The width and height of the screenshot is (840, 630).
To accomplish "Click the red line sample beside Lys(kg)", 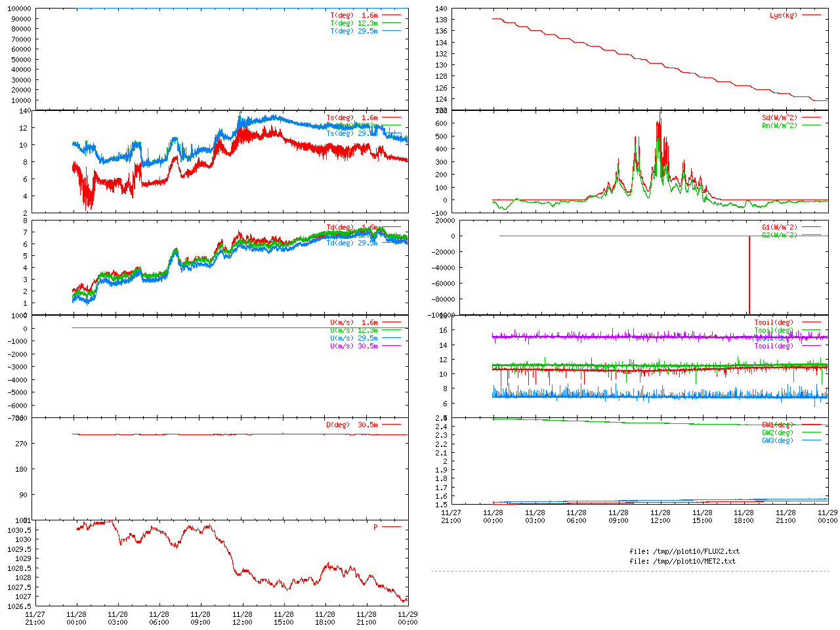I will pyautogui.click(x=810, y=15).
